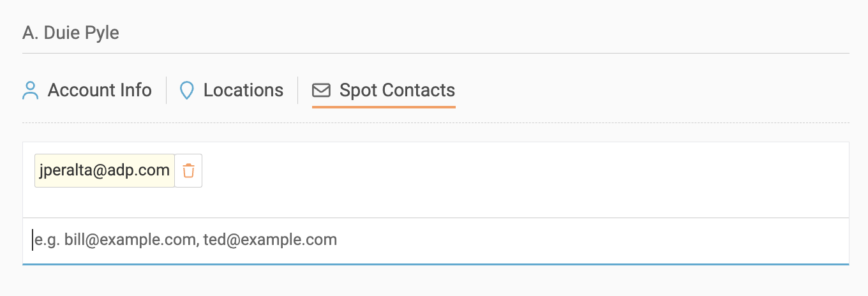
Task: Select the yellow-highlighted email address
Action: (x=105, y=171)
